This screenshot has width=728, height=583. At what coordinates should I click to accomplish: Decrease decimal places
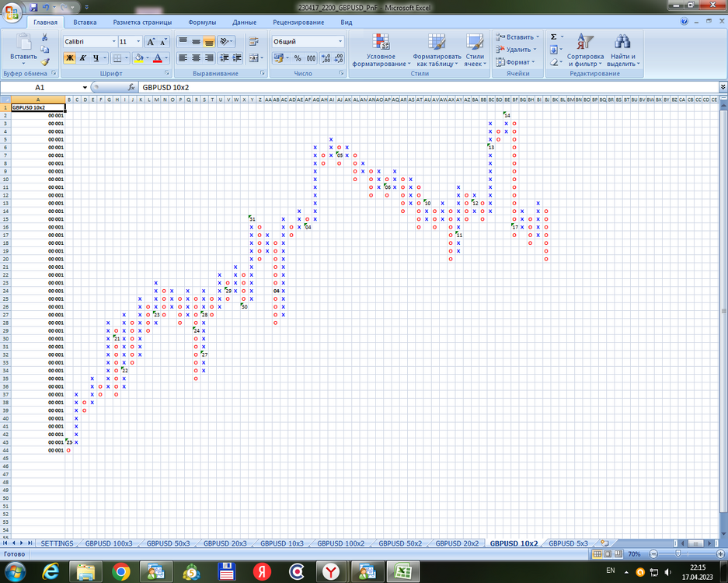pyautogui.click(x=339, y=58)
